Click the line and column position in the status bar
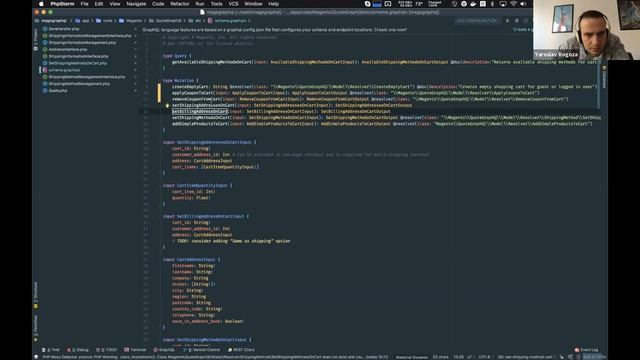This screenshot has width=640, height=360. [x=458, y=357]
